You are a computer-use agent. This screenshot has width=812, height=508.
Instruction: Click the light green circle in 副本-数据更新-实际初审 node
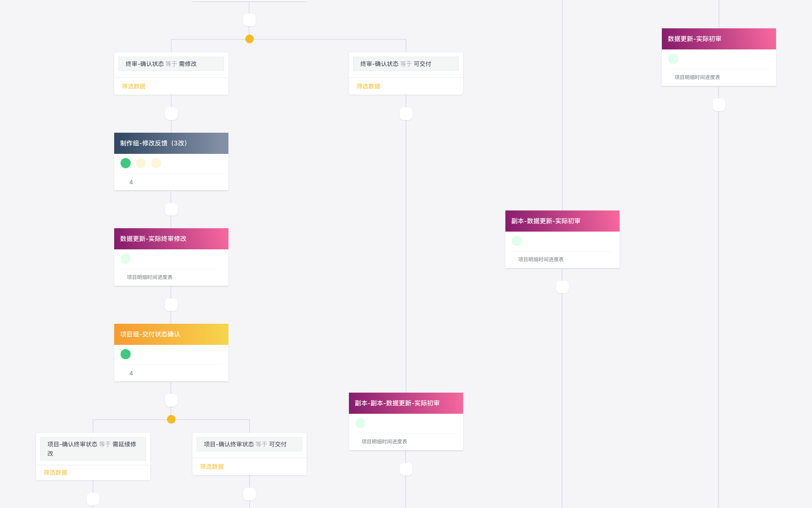tap(517, 241)
